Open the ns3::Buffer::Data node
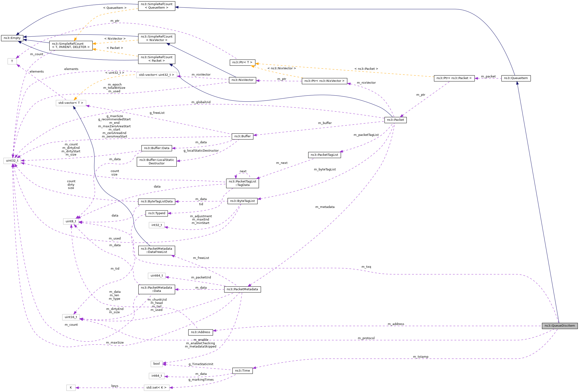Viewport: 579px width, 392px height. click(x=157, y=148)
